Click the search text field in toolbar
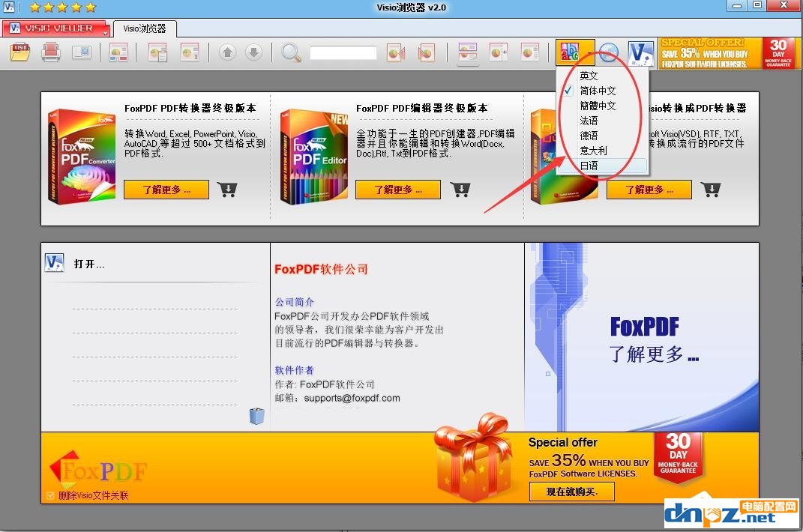This screenshot has width=803, height=532. pos(343,53)
